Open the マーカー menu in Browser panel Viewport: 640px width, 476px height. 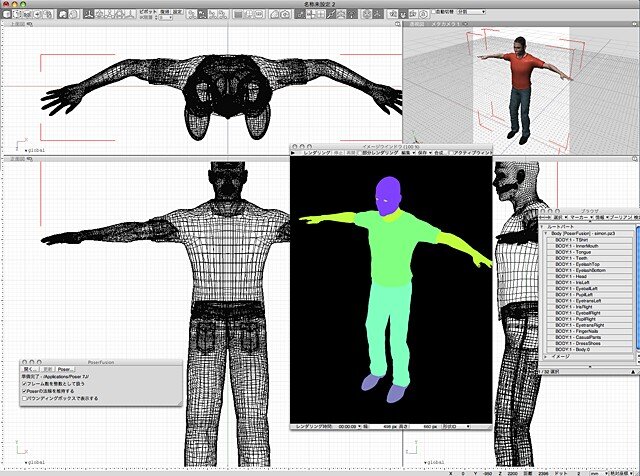[x=581, y=218]
